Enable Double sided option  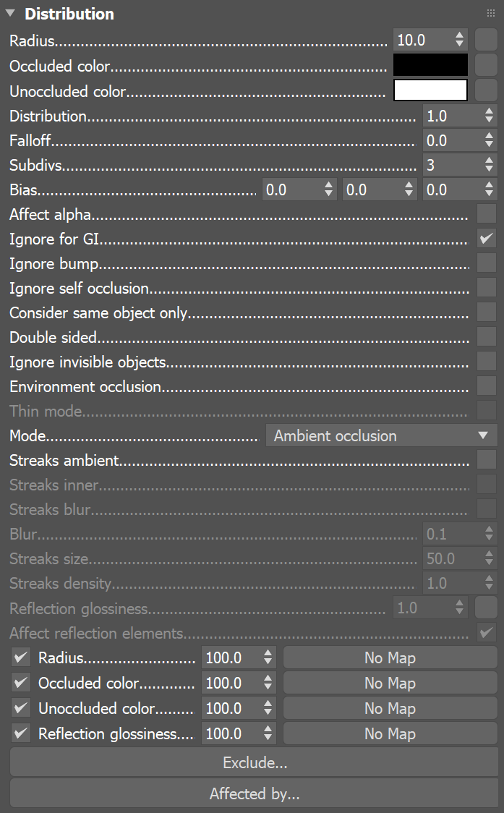[x=486, y=336]
